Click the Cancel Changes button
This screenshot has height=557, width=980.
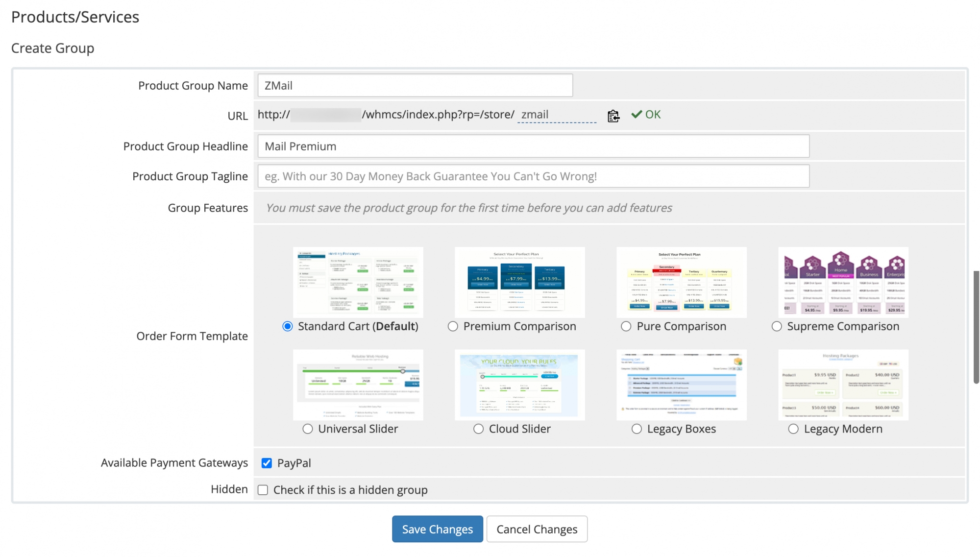[x=537, y=529]
